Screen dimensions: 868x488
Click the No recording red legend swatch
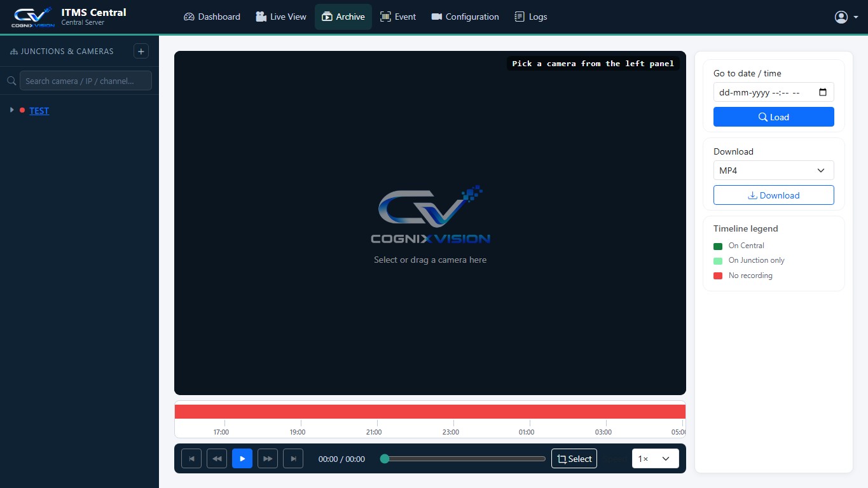coord(718,276)
